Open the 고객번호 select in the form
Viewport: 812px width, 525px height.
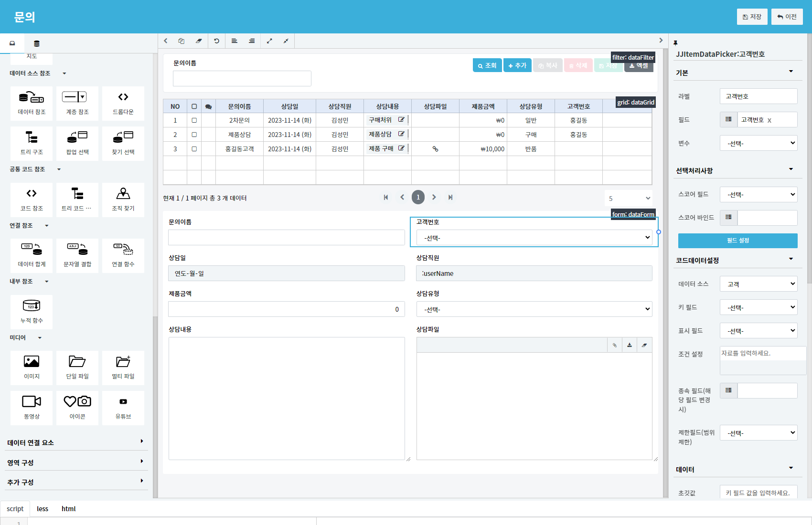tap(534, 238)
